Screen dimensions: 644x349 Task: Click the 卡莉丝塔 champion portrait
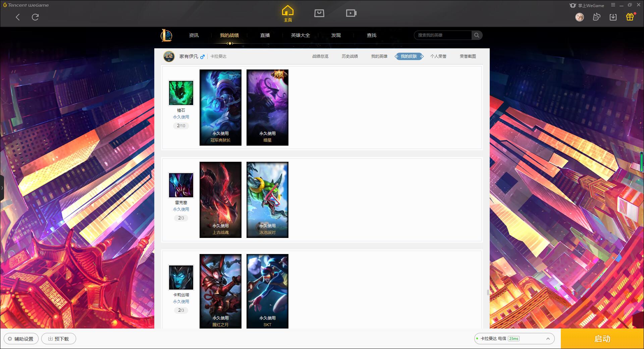pyautogui.click(x=181, y=278)
